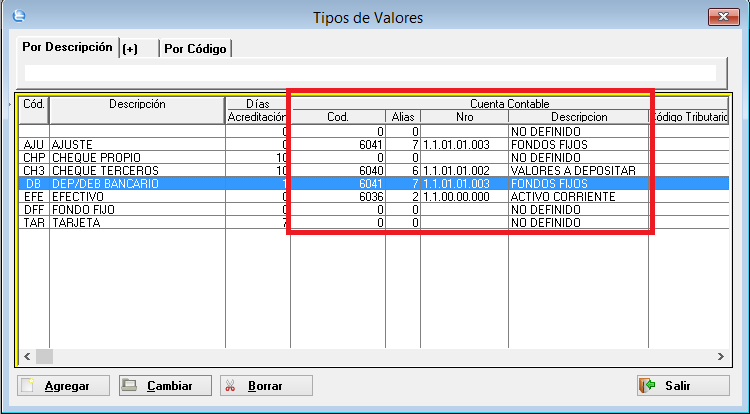Click the search input field below tabs

370,73
